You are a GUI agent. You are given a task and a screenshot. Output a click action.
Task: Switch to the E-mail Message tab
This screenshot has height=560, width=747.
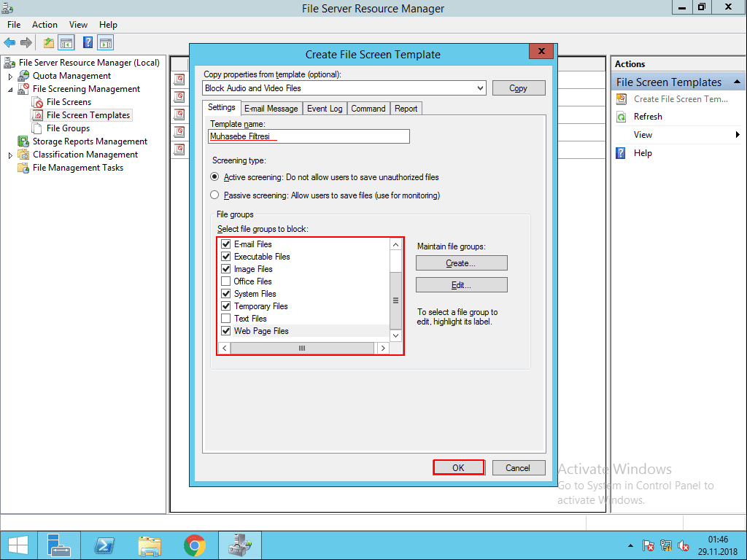pos(271,108)
